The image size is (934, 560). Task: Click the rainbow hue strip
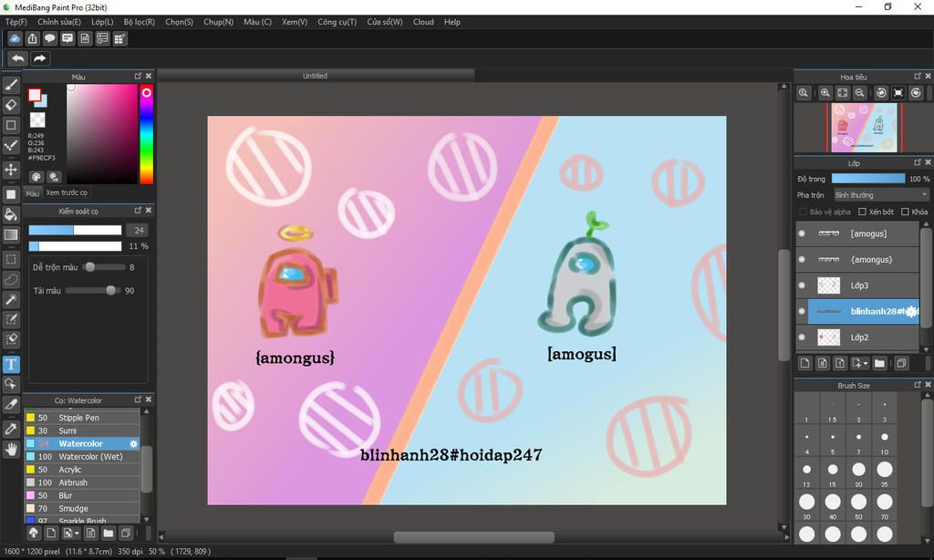click(x=147, y=134)
